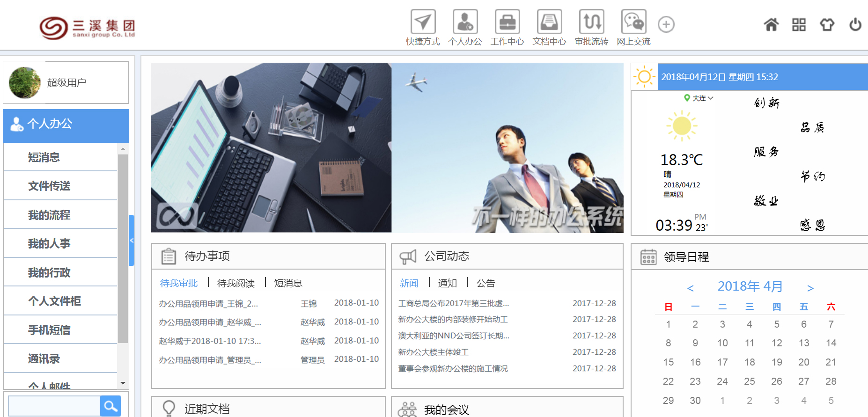Click the 审批流转 approval flow icon
The height and width of the screenshot is (417, 868).
pos(591,22)
